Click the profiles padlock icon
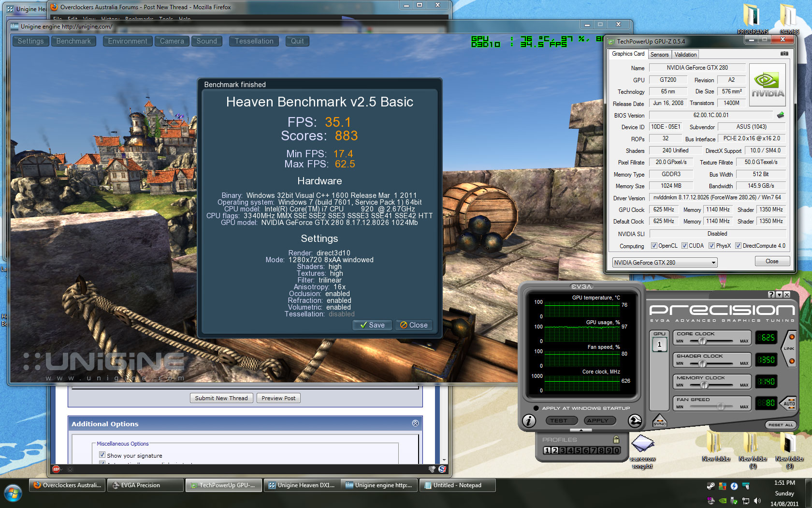The image size is (812, 508). click(616, 440)
